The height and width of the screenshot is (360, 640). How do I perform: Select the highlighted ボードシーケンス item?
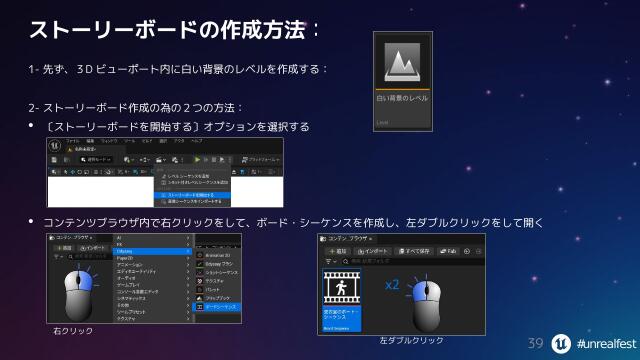pyautogui.click(x=217, y=307)
